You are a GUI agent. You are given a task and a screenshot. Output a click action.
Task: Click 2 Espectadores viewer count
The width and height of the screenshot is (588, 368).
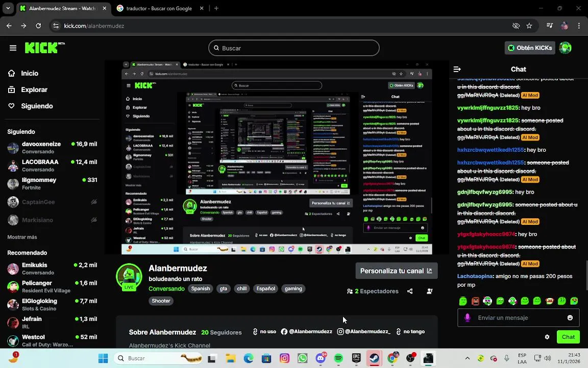pyautogui.click(x=373, y=291)
